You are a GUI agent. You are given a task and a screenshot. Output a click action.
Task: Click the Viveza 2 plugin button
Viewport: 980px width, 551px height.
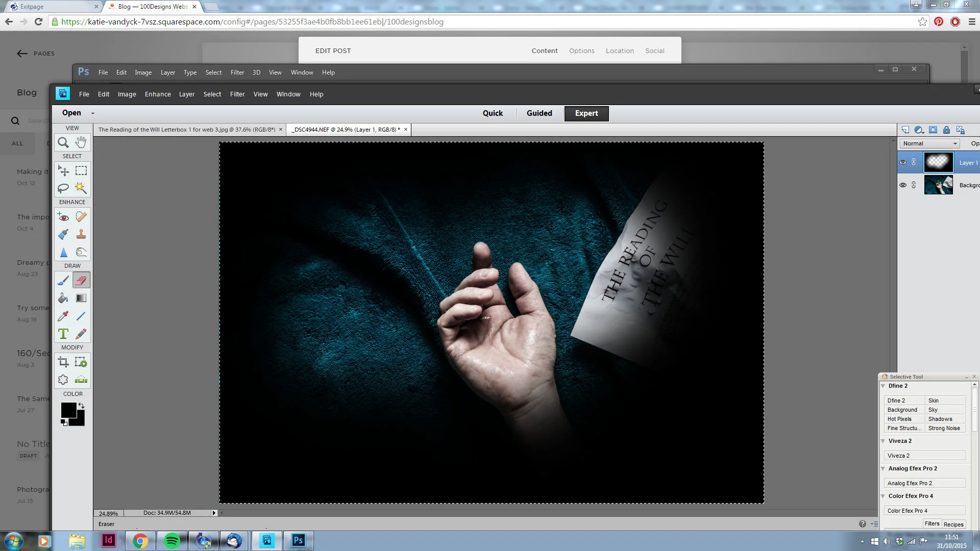click(x=925, y=456)
